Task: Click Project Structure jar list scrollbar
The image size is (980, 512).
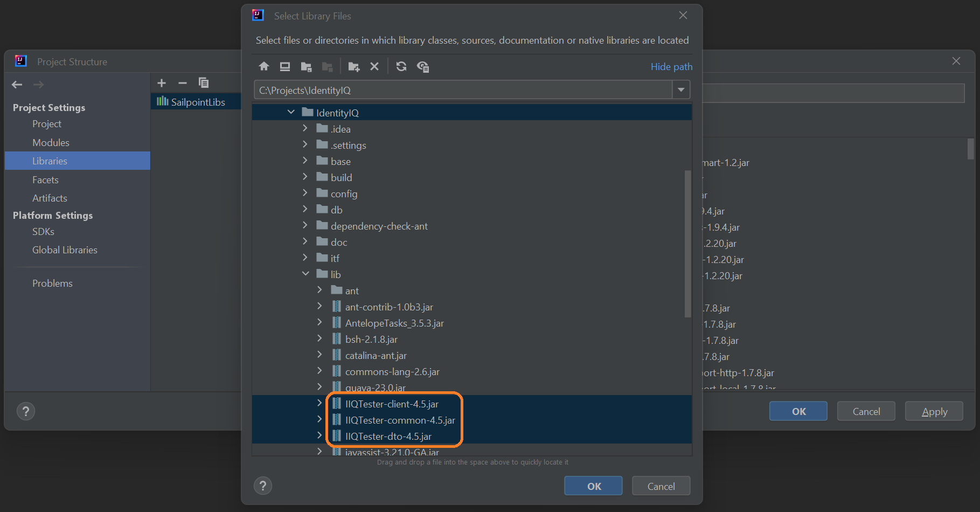Action: coord(970,149)
